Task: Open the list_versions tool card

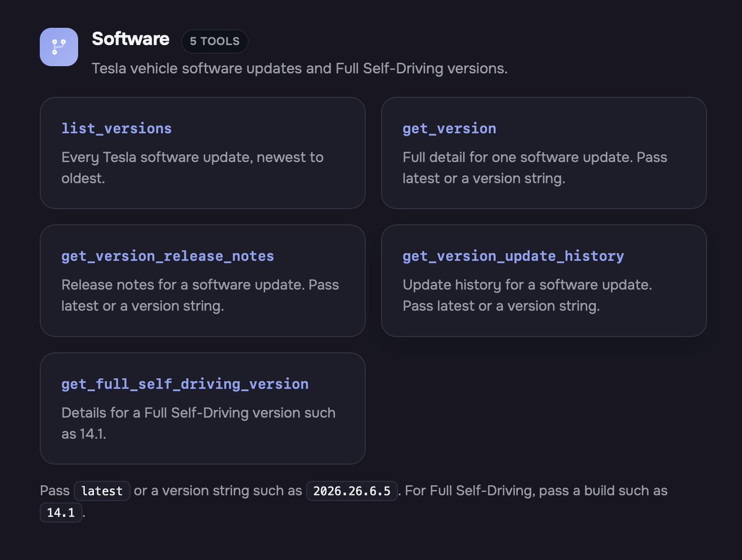Action: (x=202, y=153)
